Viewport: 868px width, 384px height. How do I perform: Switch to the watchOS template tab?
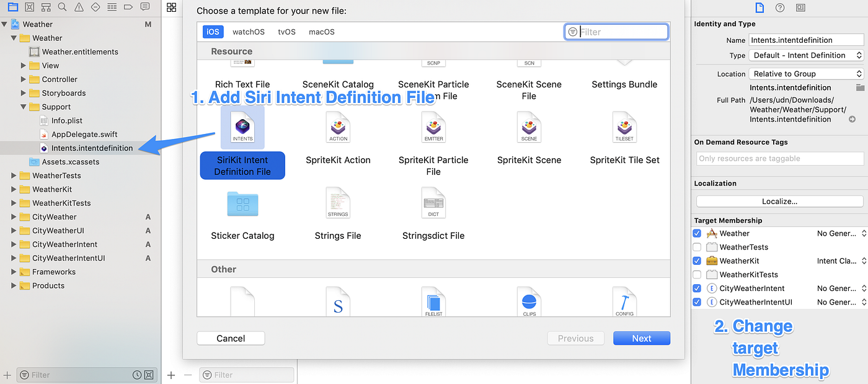[248, 32]
